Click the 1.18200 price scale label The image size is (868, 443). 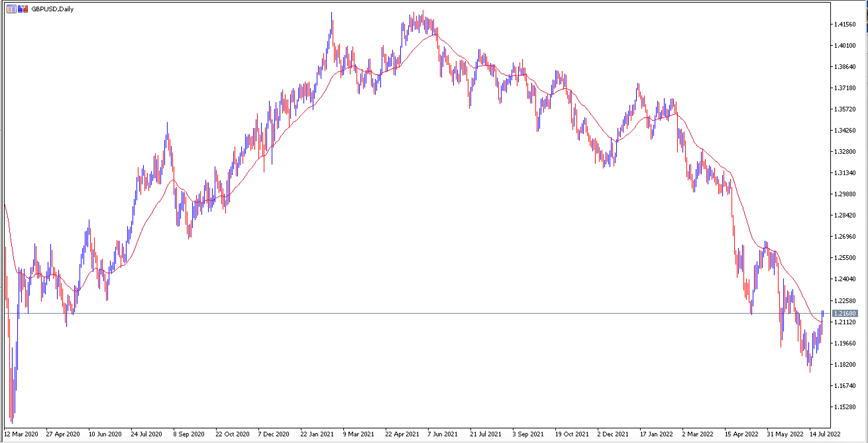(844, 365)
